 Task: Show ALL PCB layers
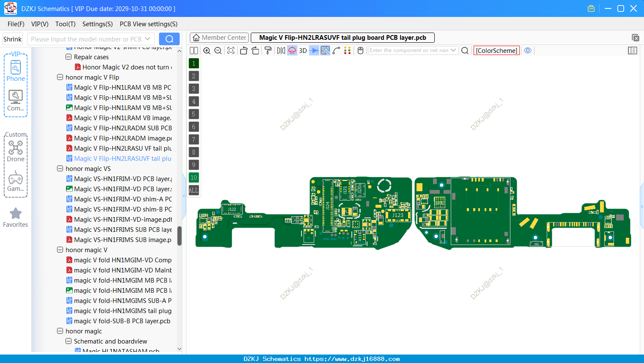point(194,190)
